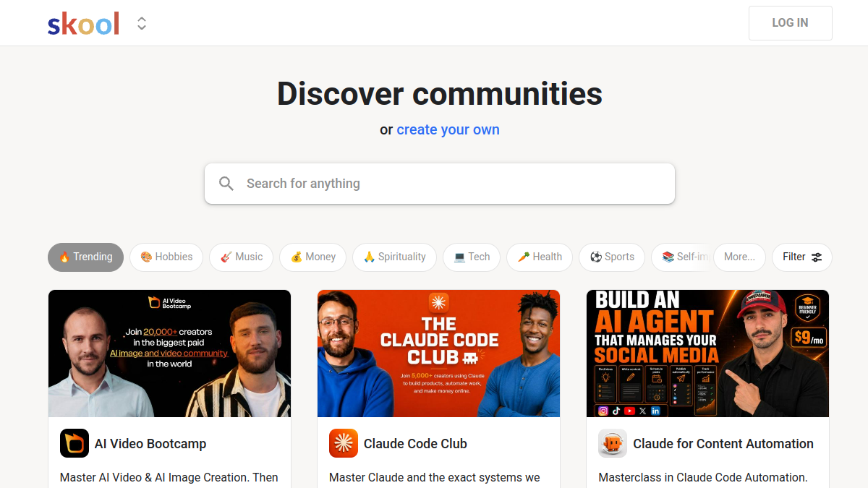Click the skool logo

(x=83, y=23)
